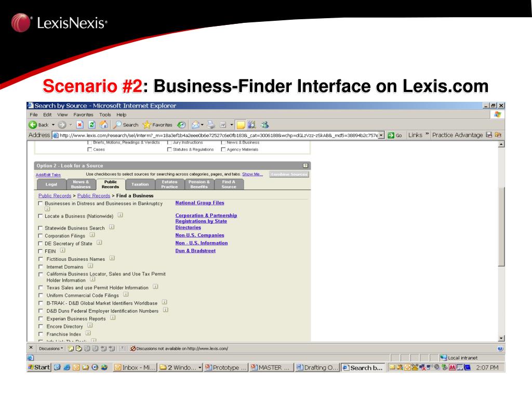Expand 2 Windows taskbar group dropdown
Viewport: 532px width, 399px height.
(x=200, y=367)
